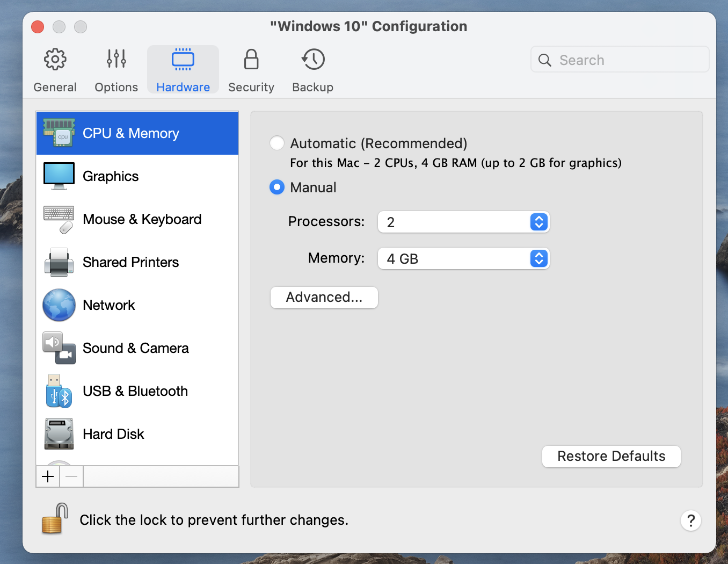Select Shared Printers in the list
728x564 pixels.
(x=137, y=262)
